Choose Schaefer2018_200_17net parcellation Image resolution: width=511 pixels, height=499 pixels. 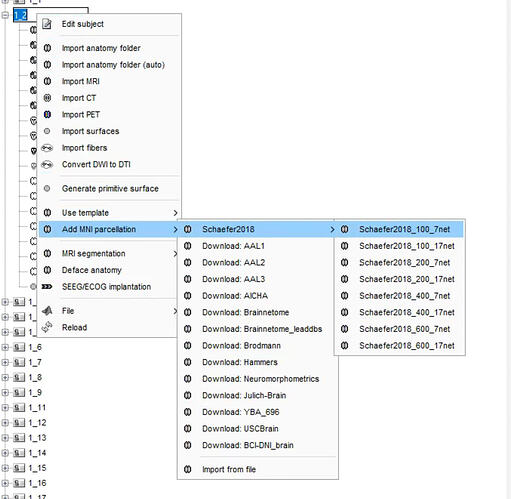click(x=400, y=279)
